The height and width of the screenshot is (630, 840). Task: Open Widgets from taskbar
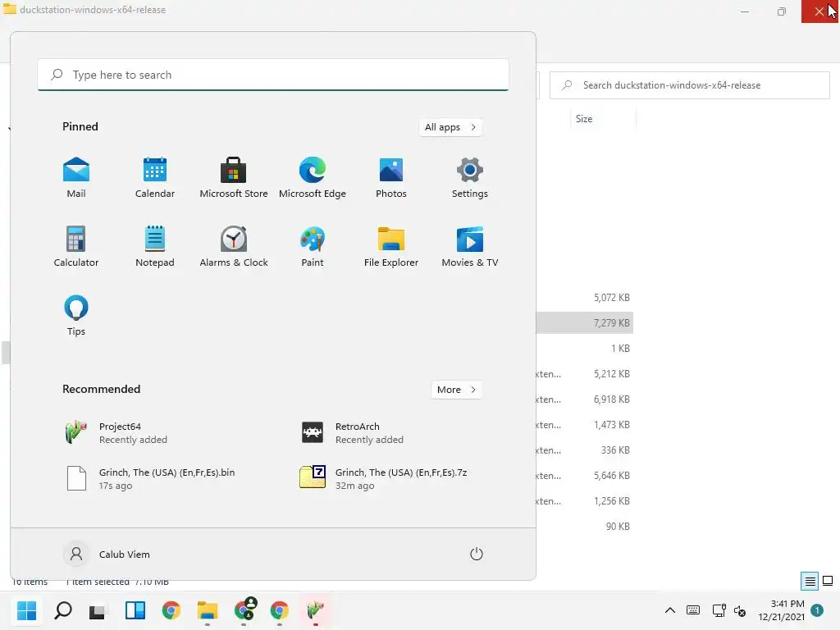(135, 610)
